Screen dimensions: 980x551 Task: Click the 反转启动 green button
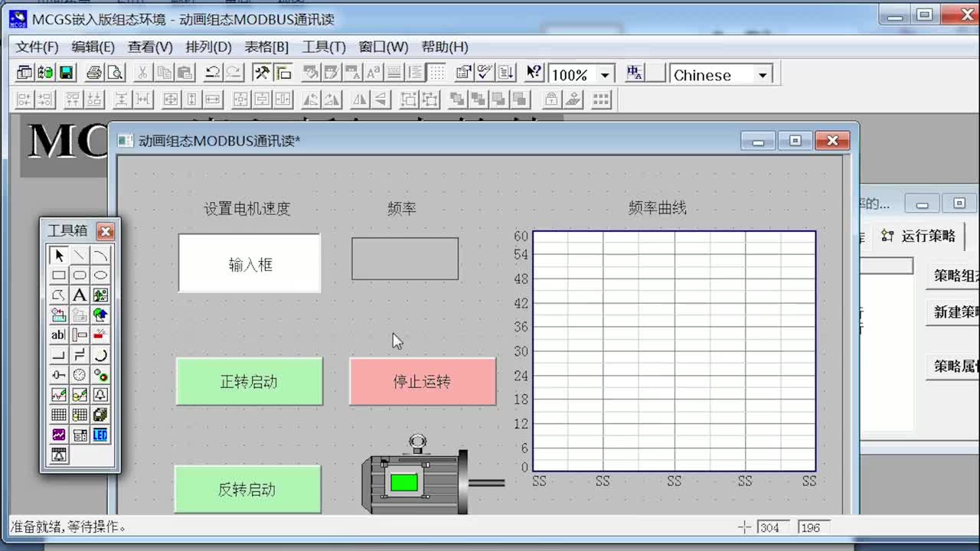[247, 489]
